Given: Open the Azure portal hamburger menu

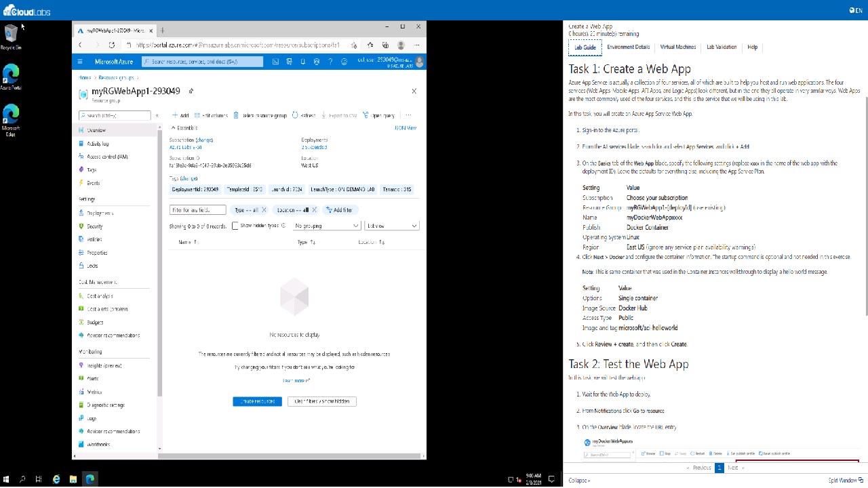Looking at the screenshot, I should [x=81, y=62].
